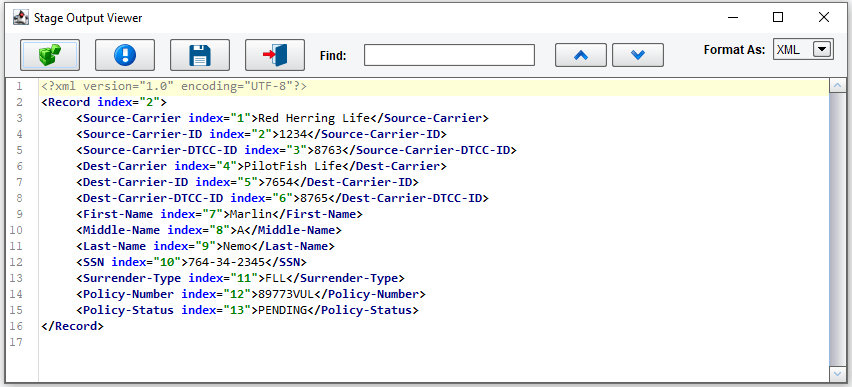Click the text 'PilotFish Life'
Image resolution: width=852 pixels, height=387 pixels.
tap(293, 166)
